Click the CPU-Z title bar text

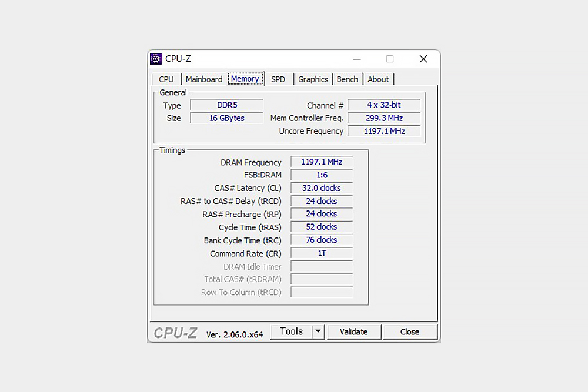(178, 59)
